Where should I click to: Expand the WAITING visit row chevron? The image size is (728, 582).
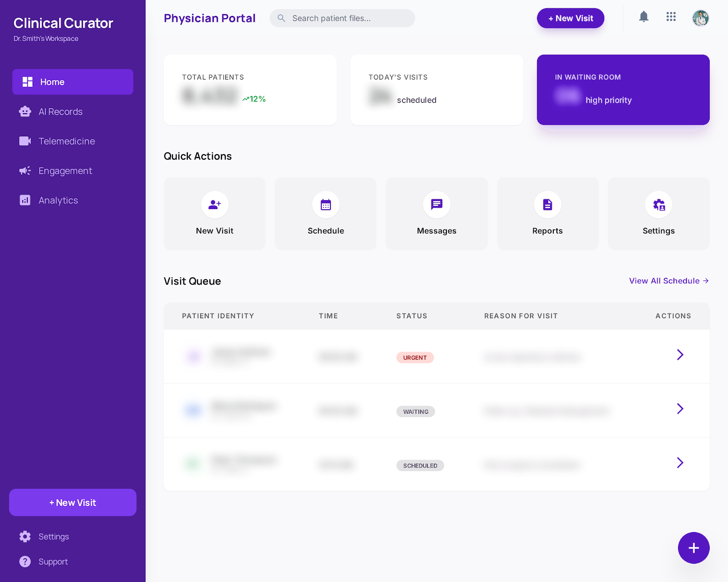pos(680,409)
